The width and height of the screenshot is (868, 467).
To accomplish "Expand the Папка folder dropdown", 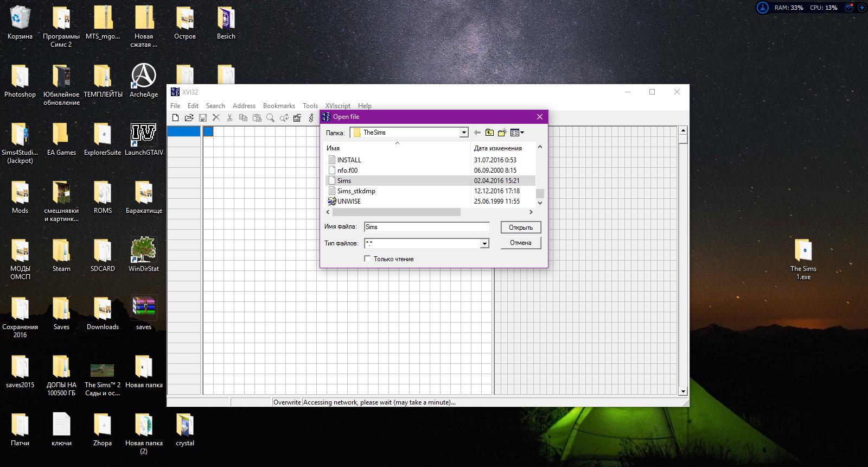I will (x=464, y=132).
